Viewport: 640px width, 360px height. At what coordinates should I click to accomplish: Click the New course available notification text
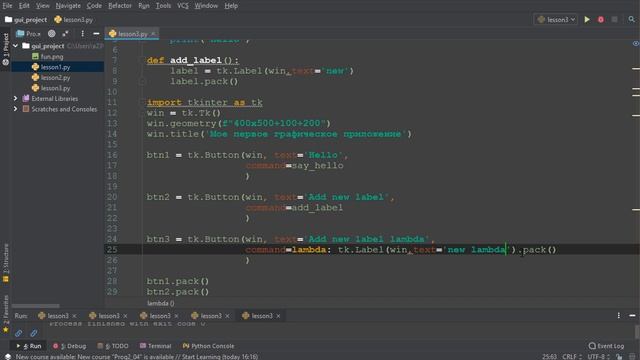[x=137, y=357]
